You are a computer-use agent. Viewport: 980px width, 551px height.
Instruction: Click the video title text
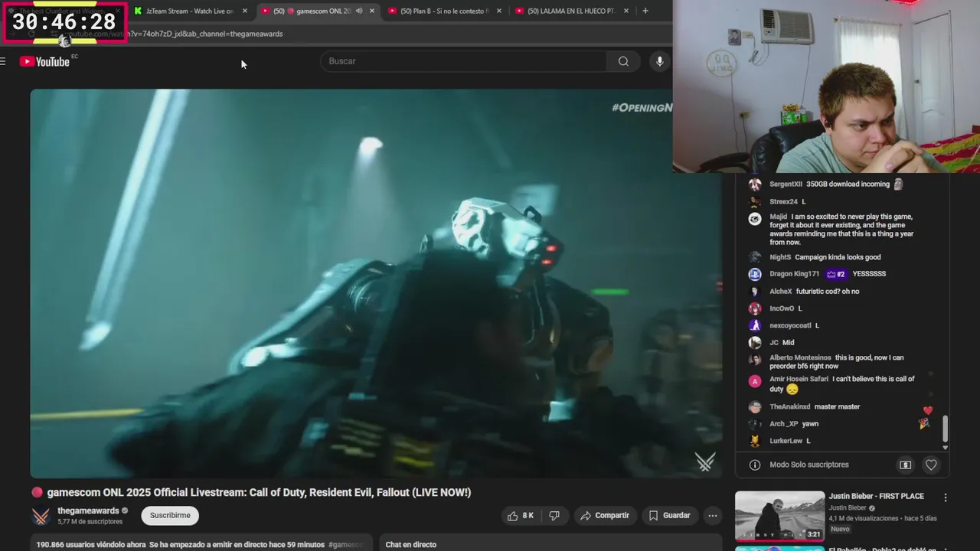(259, 492)
